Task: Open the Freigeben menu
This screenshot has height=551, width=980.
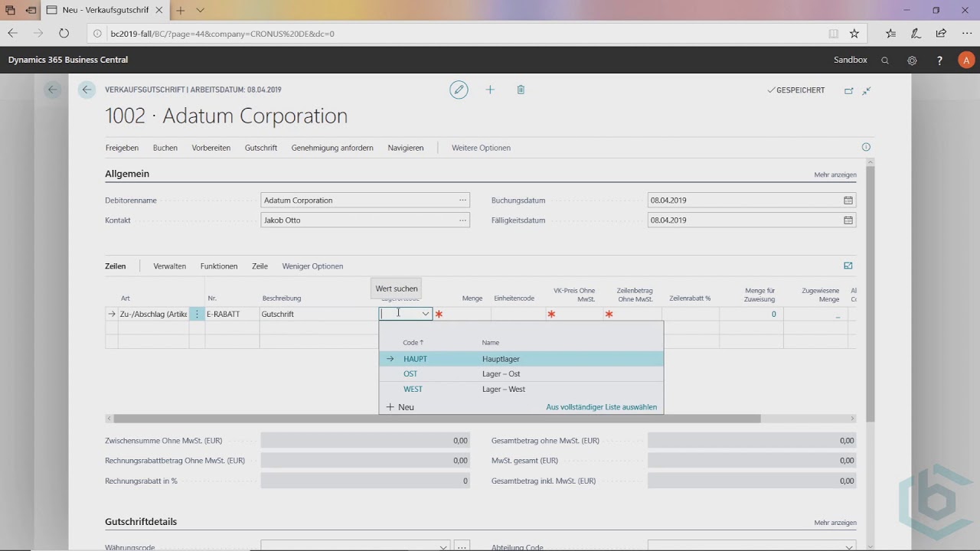Action: coord(122,148)
